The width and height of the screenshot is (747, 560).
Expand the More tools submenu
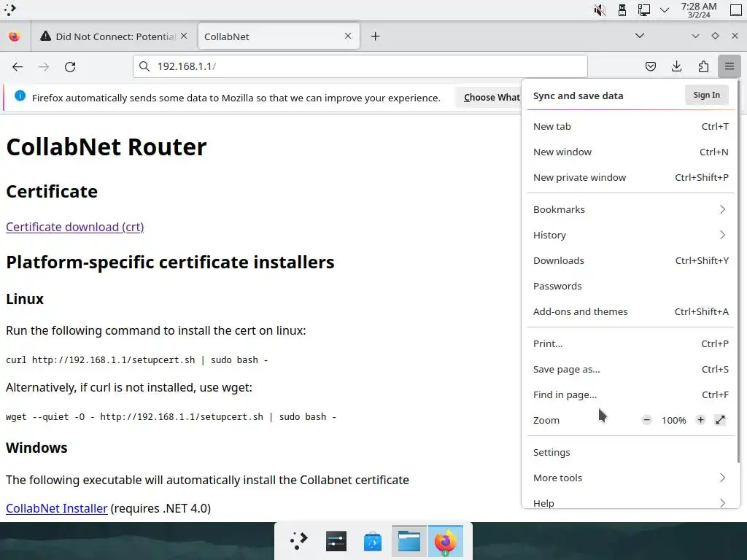pos(631,478)
